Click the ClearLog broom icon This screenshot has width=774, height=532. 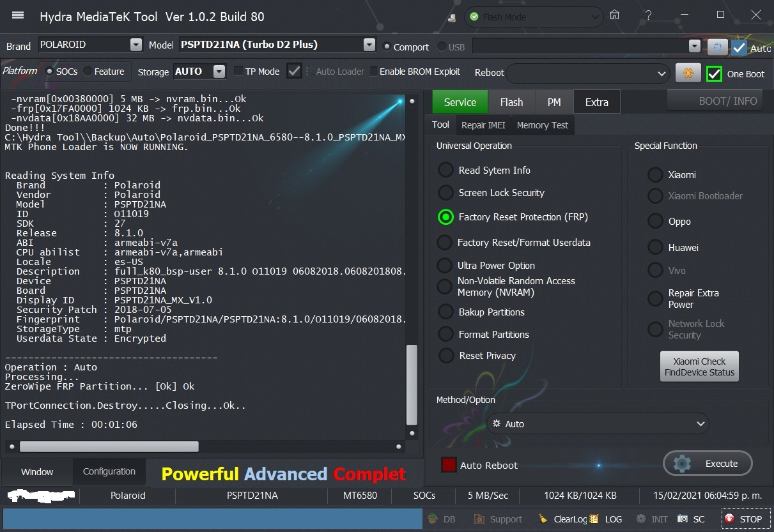point(543,519)
